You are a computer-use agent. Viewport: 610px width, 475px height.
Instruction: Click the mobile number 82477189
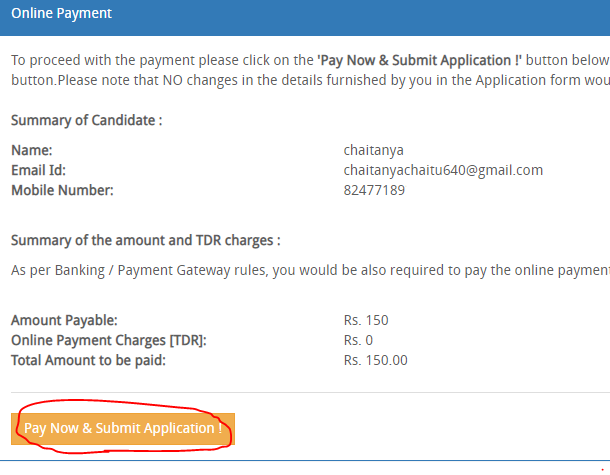[x=374, y=190]
